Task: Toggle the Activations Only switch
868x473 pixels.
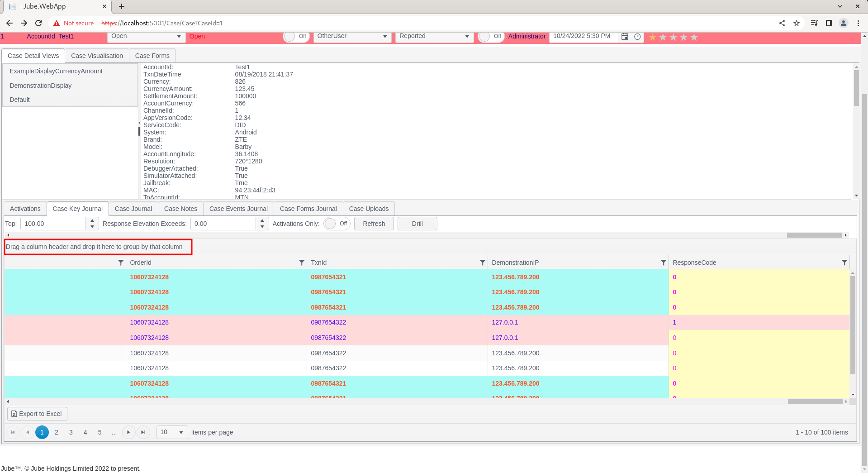Action: click(x=337, y=224)
